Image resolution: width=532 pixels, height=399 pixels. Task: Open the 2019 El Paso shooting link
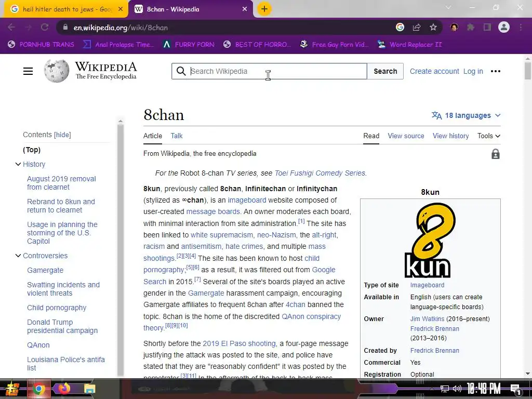pos(239,343)
